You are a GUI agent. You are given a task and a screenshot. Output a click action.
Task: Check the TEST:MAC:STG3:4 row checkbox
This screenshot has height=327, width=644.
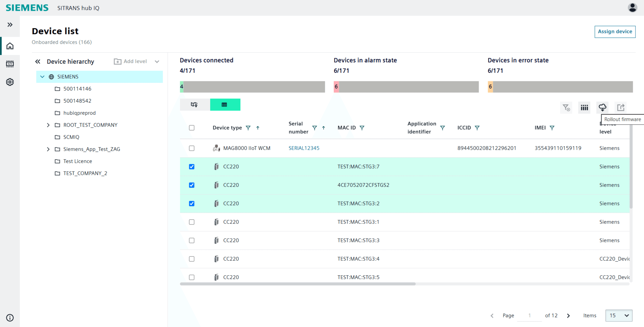coord(192,259)
